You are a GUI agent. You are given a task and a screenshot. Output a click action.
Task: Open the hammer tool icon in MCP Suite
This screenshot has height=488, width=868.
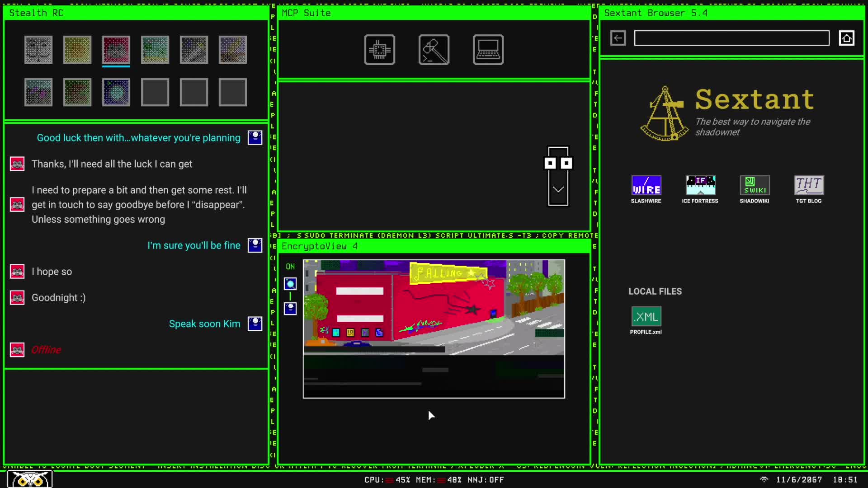[x=434, y=50]
